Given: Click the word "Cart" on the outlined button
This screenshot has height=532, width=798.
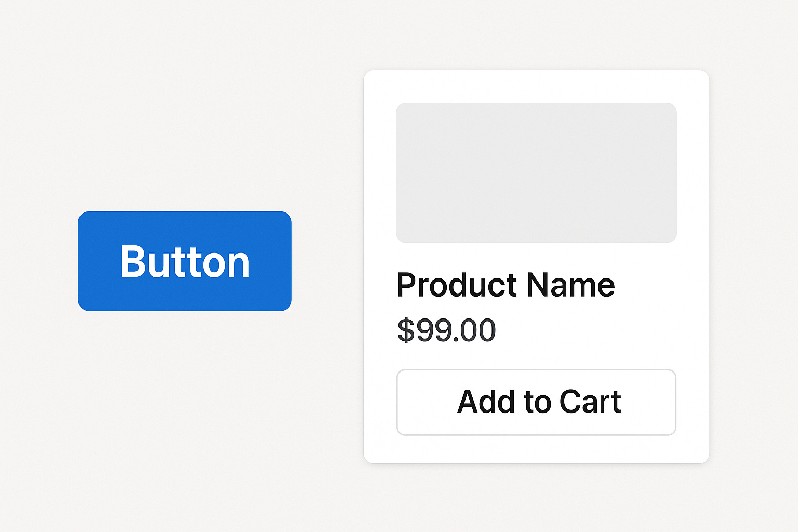Looking at the screenshot, I should pyautogui.click(x=590, y=402).
